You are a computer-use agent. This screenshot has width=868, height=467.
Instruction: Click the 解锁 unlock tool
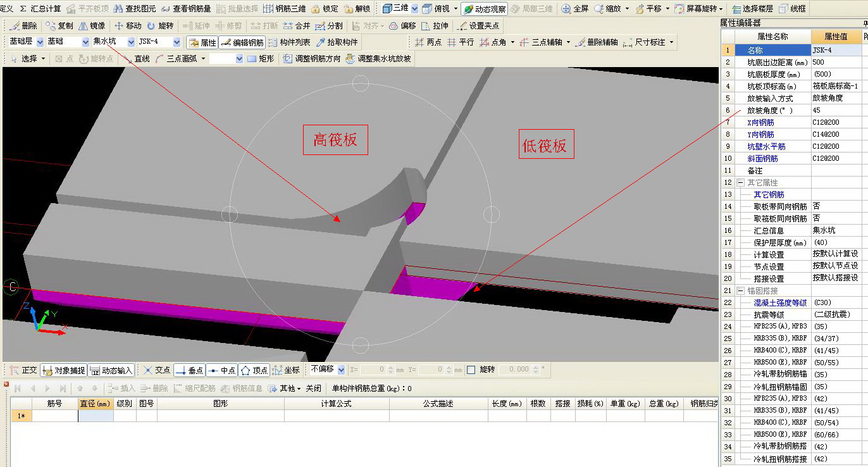pos(357,9)
